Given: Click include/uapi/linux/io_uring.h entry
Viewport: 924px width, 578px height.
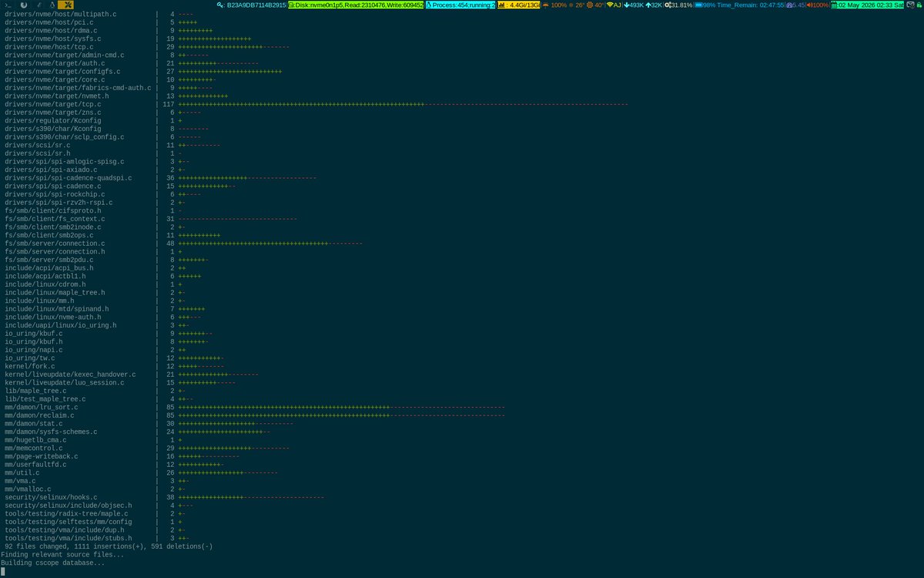Looking at the screenshot, I should (x=61, y=325).
